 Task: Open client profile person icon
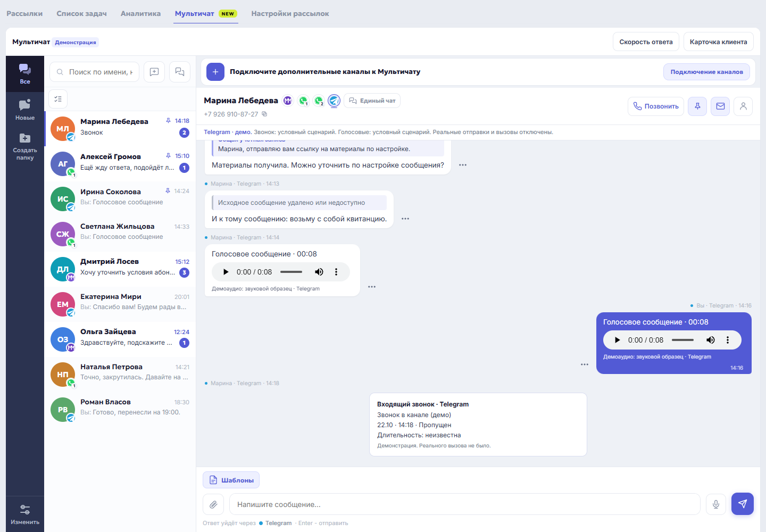click(x=743, y=106)
